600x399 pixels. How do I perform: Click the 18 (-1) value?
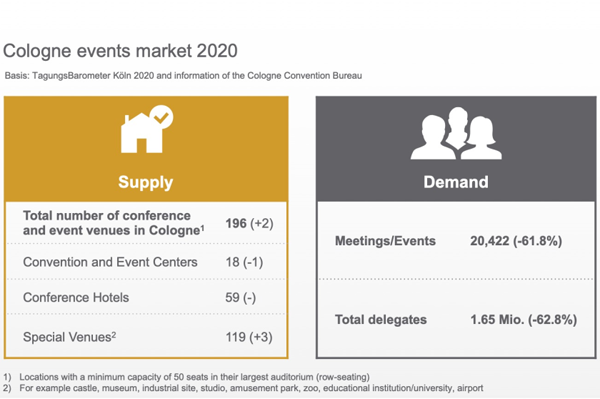[x=244, y=262]
